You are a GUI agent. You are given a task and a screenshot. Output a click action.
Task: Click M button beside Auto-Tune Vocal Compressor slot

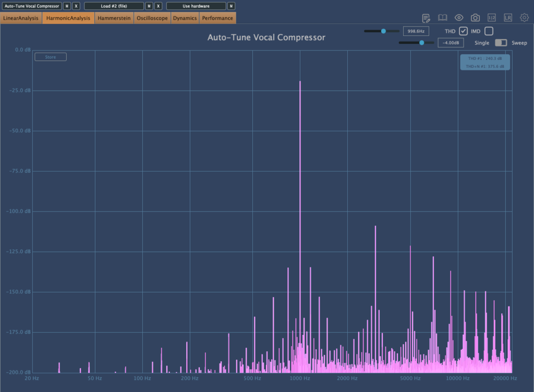tap(67, 6)
